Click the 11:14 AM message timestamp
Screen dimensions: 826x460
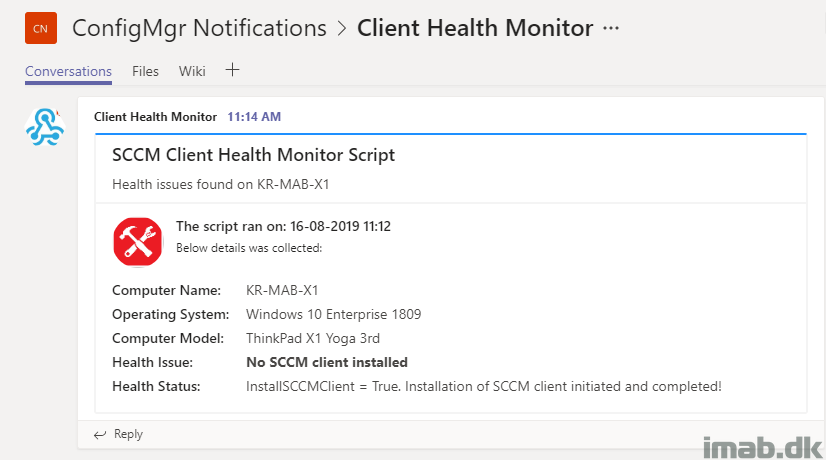coord(254,117)
